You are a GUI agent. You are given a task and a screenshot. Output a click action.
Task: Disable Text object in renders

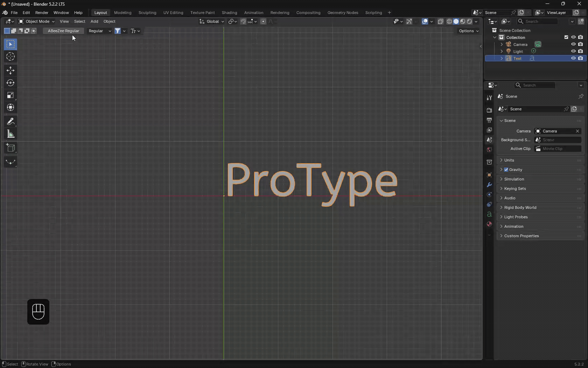(x=581, y=58)
